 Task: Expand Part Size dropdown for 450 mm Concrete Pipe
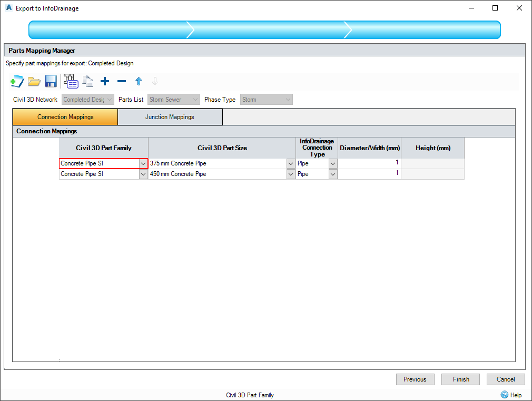point(291,174)
